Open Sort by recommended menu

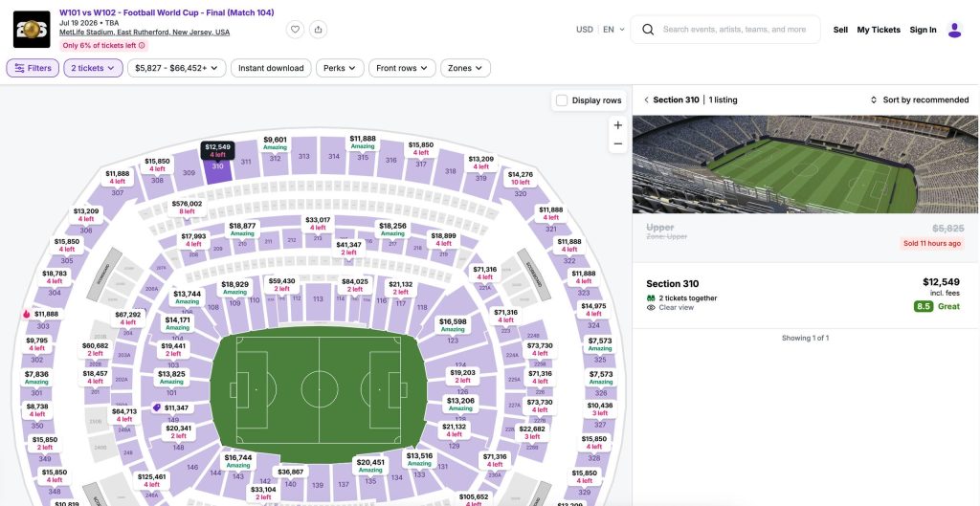coord(920,99)
